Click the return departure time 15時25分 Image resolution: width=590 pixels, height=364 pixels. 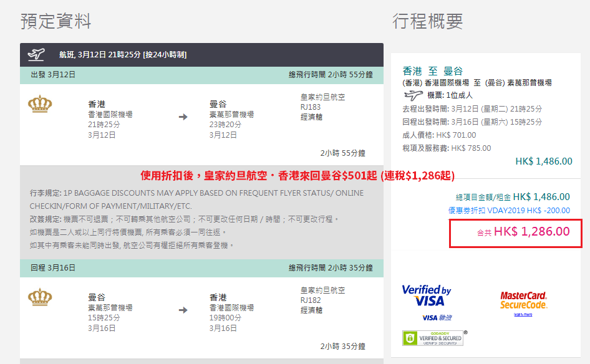tap(104, 318)
